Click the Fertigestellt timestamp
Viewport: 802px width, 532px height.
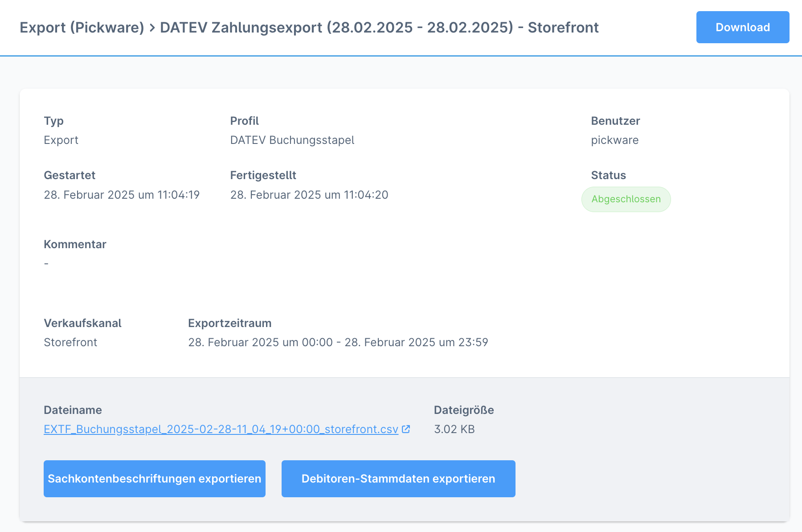[x=309, y=195]
